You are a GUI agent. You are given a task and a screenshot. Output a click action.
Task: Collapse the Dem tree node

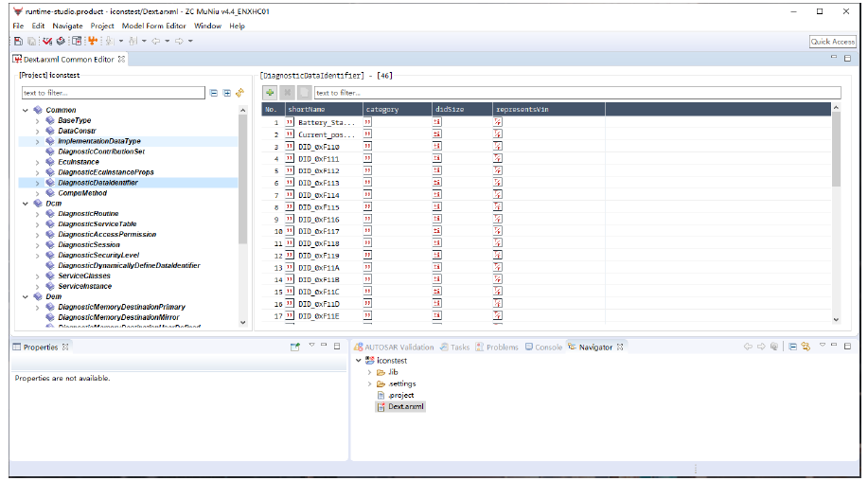tap(26, 296)
